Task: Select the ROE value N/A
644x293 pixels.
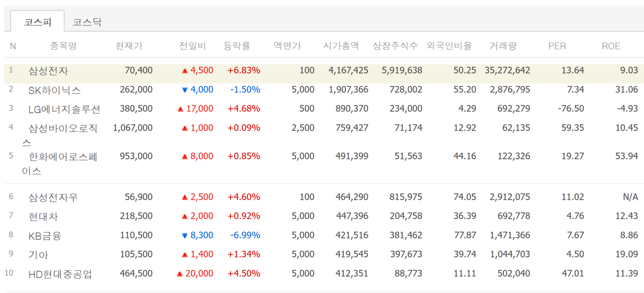Action: pos(630,197)
